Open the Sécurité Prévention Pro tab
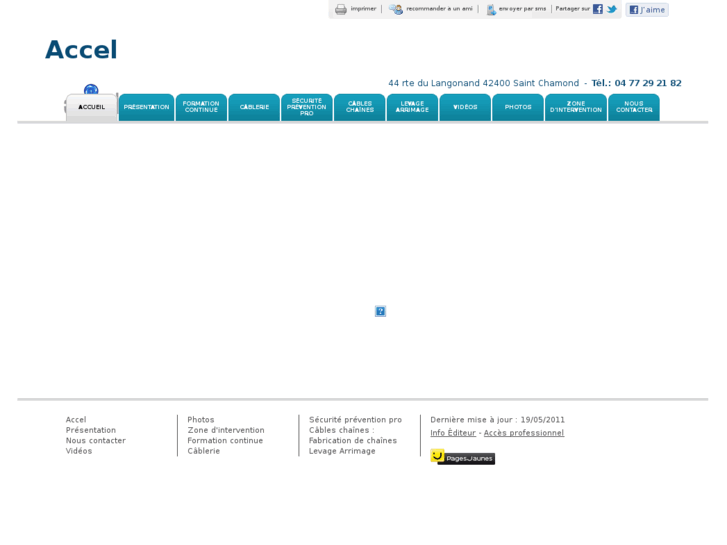Image resolution: width=727 pixels, height=545 pixels. (307, 107)
